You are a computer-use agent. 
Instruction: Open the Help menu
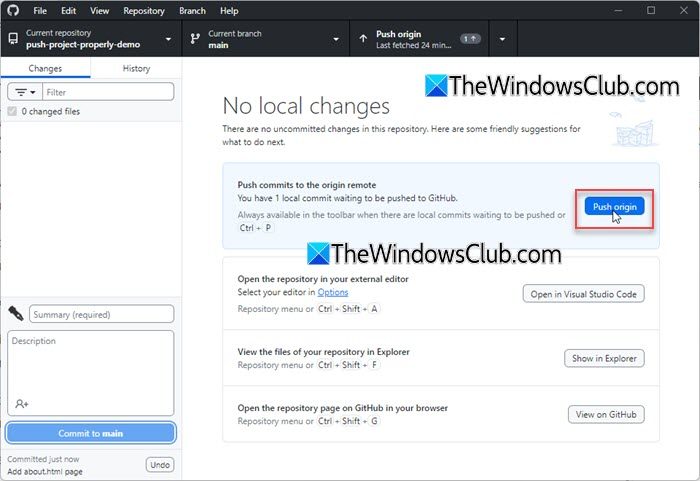pyautogui.click(x=229, y=11)
